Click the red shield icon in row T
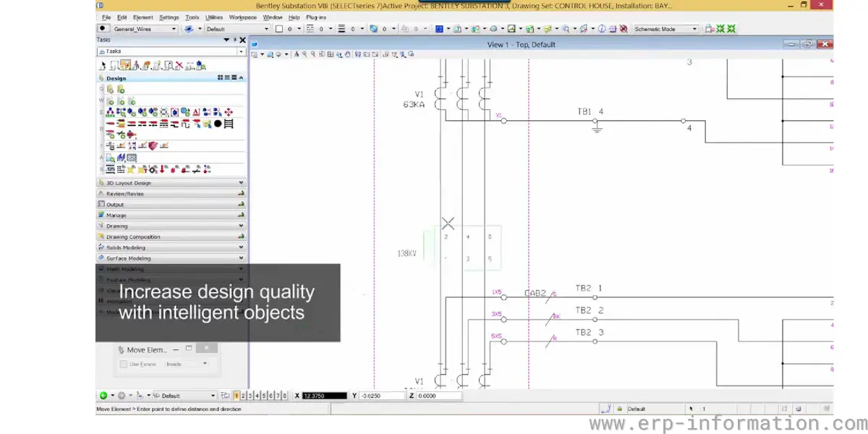The height and width of the screenshot is (434, 868). click(153, 145)
